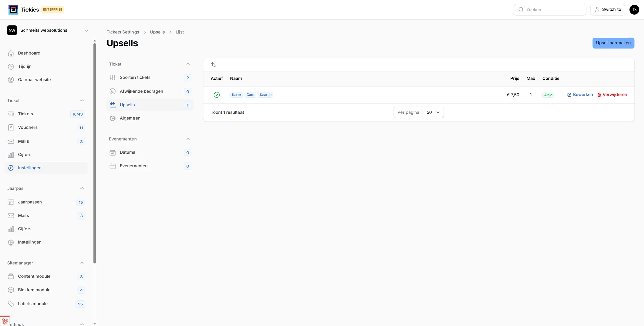Open Tijdlijn via its clock icon
Screen dimensions: 644x326
11,67
